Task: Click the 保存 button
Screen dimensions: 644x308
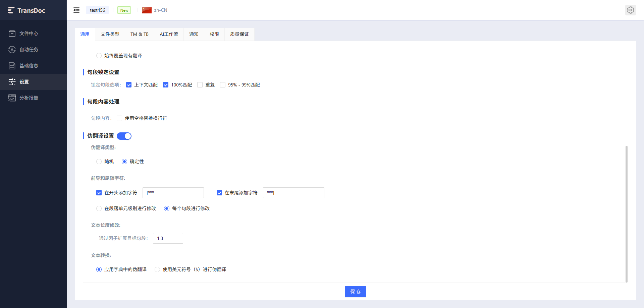Action: pyautogui.click(x=356, y=292)
